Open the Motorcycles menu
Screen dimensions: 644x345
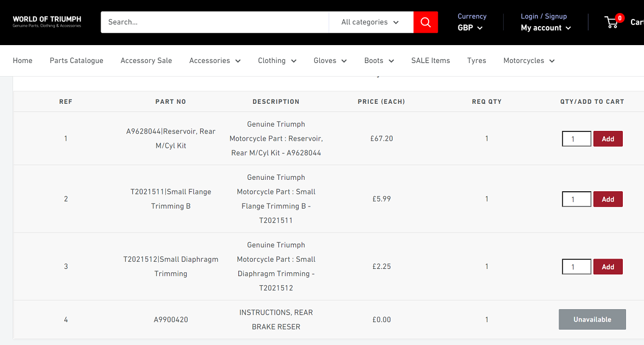pos(529,61)
